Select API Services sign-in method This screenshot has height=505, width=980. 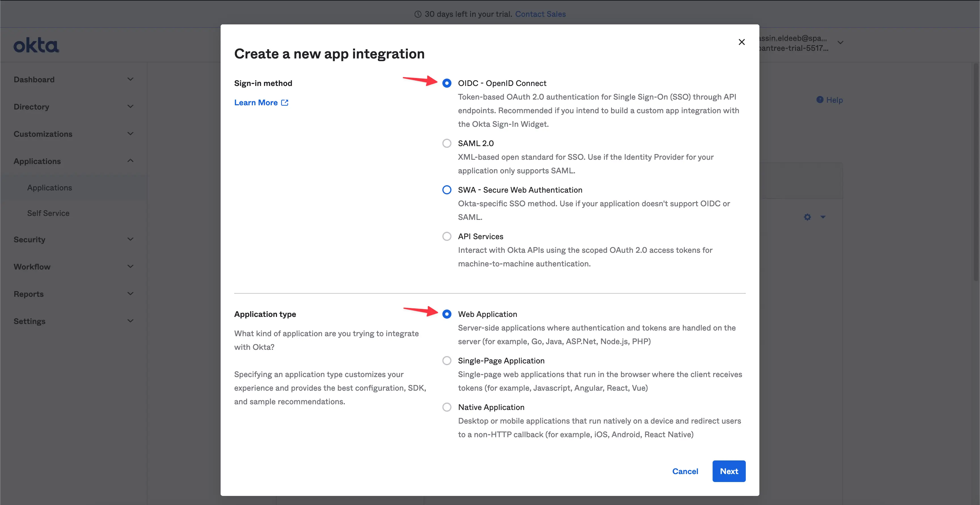coord(447,236)
